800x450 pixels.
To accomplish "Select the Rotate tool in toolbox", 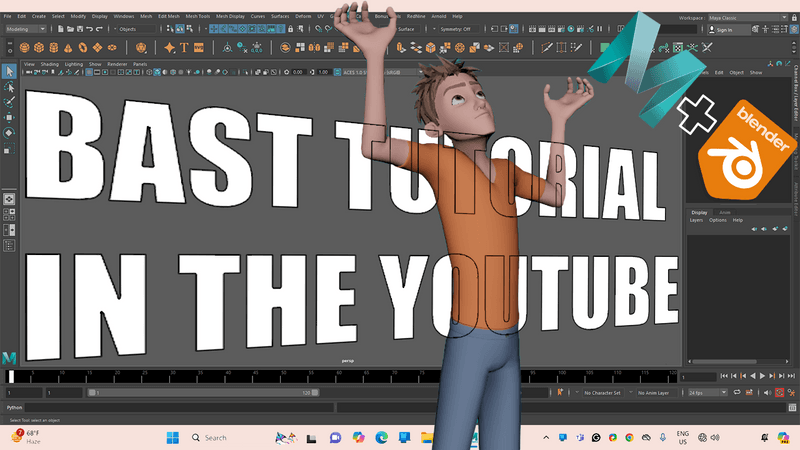I will coord(9,133).
